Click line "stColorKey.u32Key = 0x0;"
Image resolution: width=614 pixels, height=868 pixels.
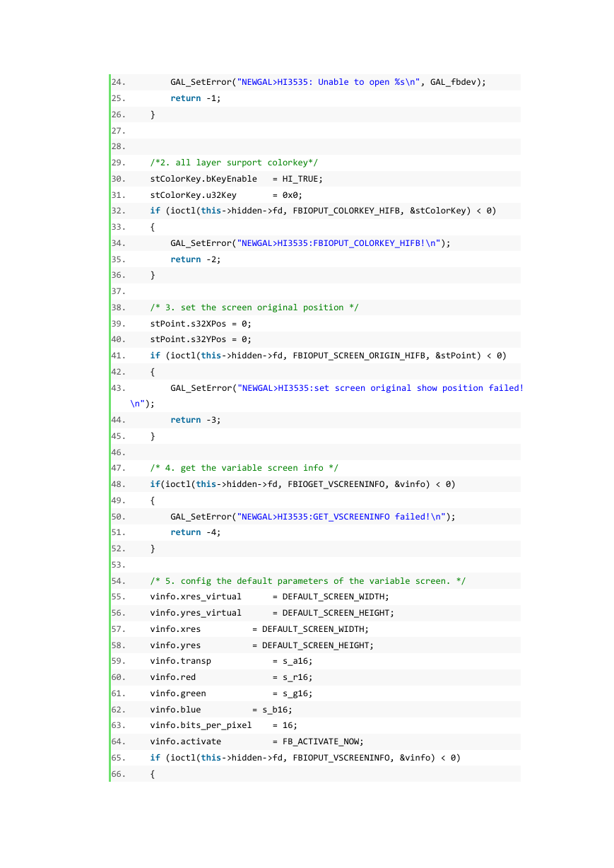pos(226,194)
